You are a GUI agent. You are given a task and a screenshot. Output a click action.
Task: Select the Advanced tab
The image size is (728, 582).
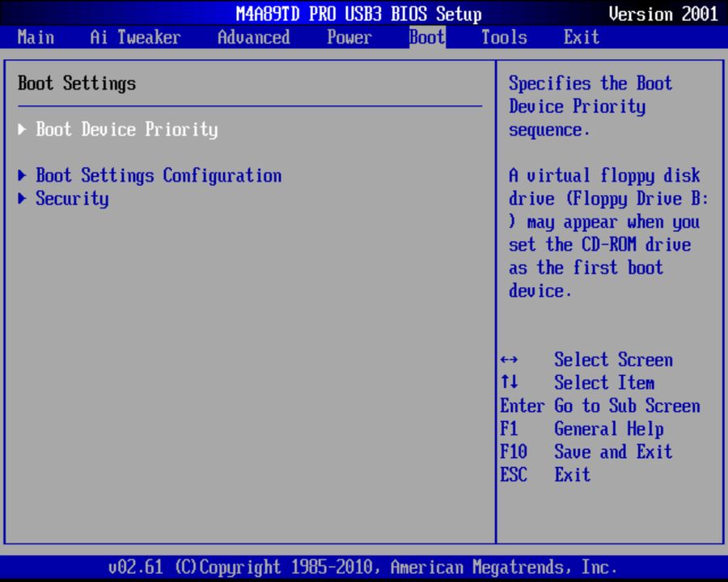tap(253, 37)
